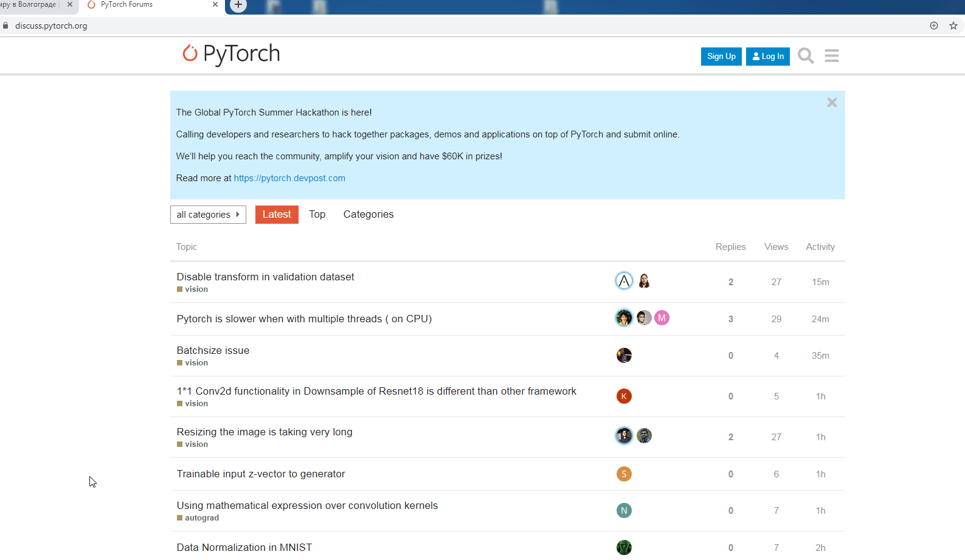Dismiss the Hackathon announcement banner
The height and width of the screenshot is (560, 965).
point(832,103)
